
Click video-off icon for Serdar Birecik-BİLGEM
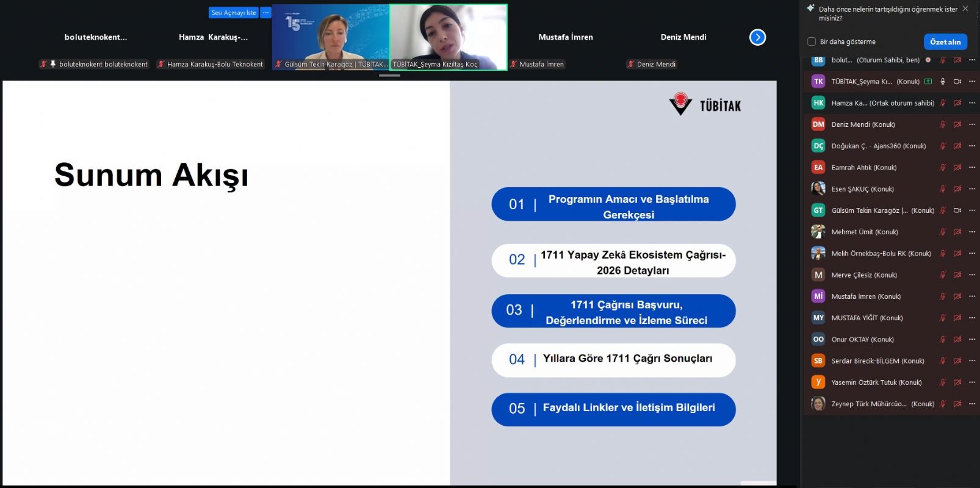click(x=957, y=361)
